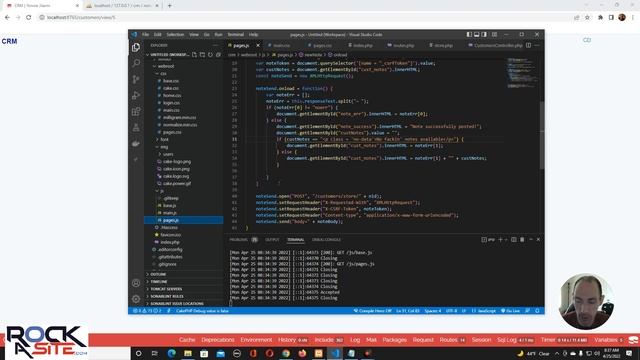Create a new terminal with the plus icon

[500, 240]
